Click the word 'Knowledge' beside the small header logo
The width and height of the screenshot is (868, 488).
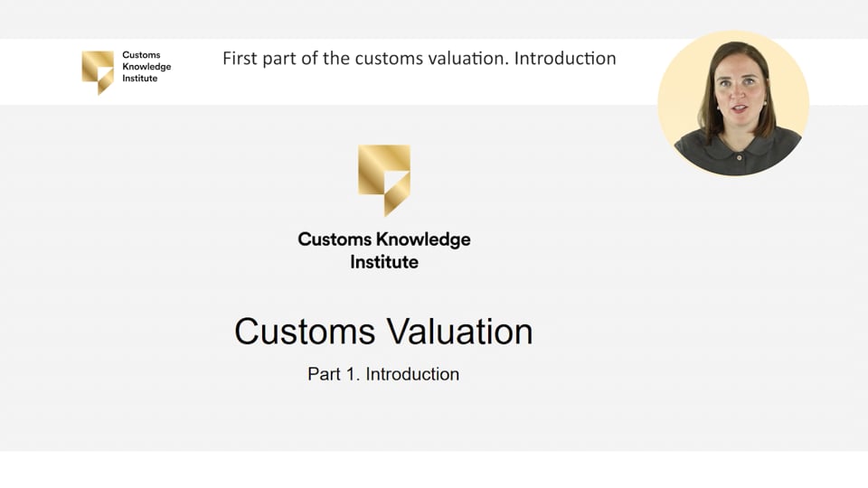click(x=146, y=66)
